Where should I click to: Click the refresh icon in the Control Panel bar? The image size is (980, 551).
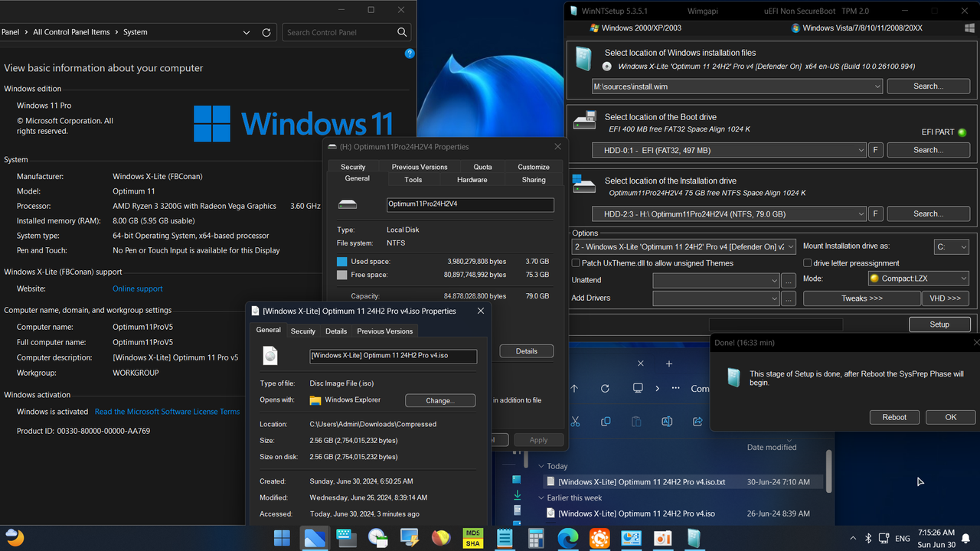point(266,32)
